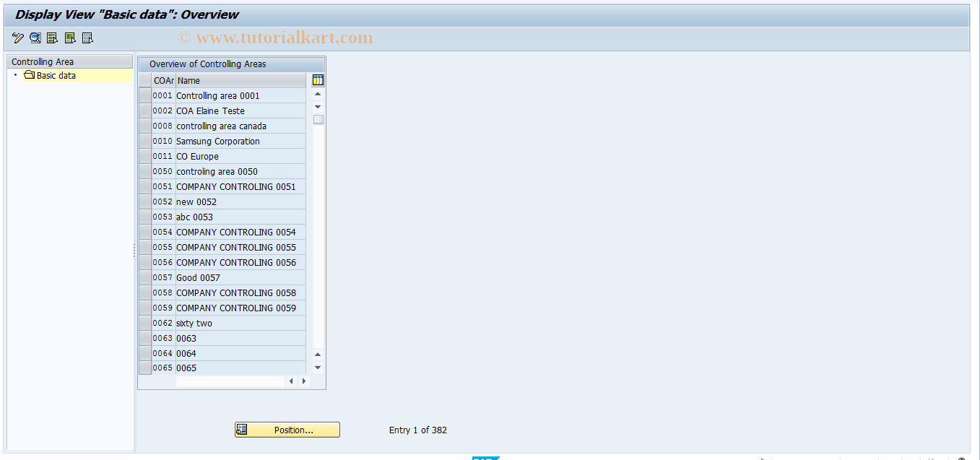Click the vertical scrollbar thumb of the table
This screenshot has width=980, height=460.
click(318, 120)
